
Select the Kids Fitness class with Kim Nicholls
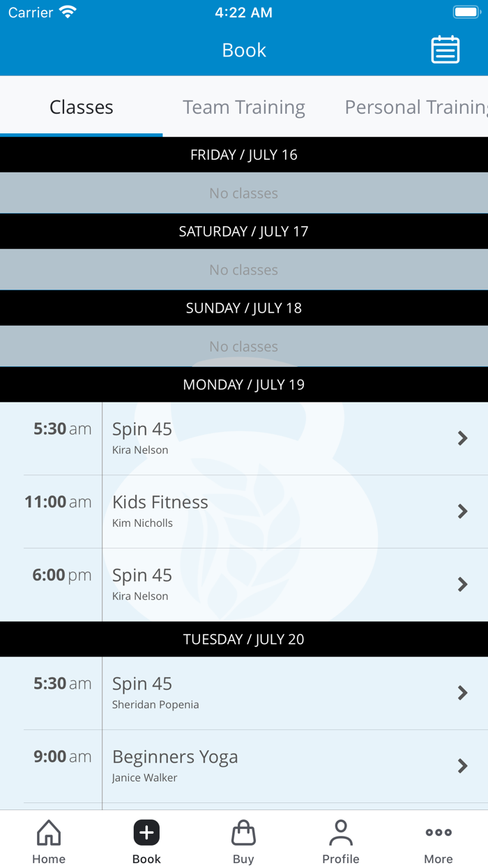[209, 509]
